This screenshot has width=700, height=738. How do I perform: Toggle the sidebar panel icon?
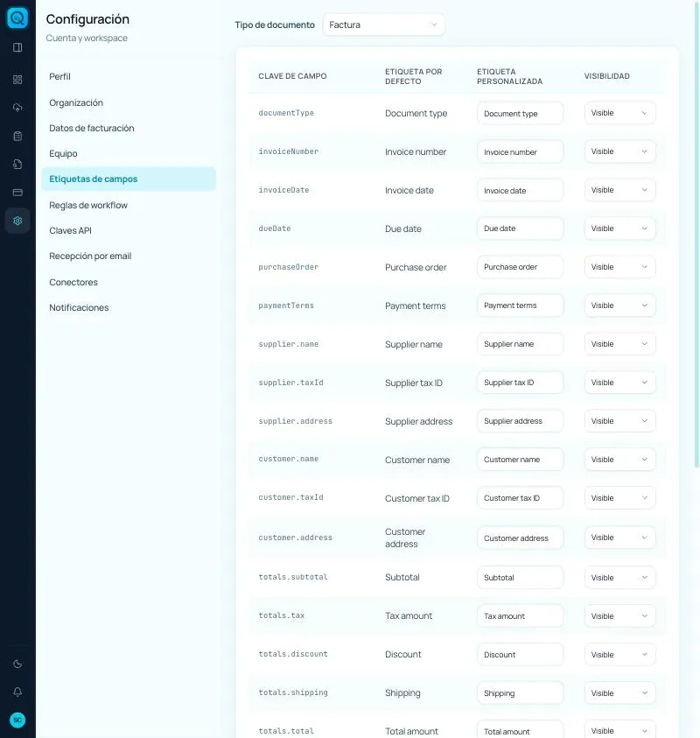[17, 47]
